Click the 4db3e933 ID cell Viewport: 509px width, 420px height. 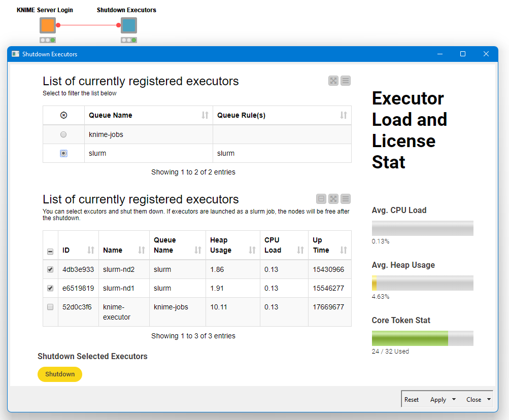click(78, 269)
